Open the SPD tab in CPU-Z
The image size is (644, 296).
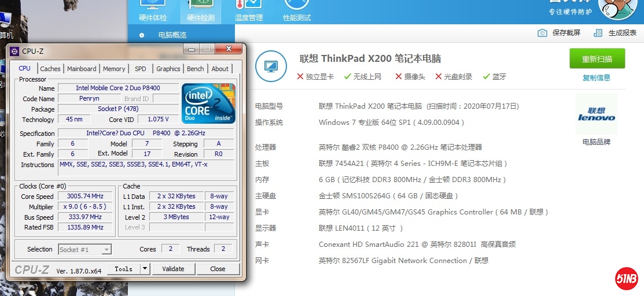click(x=141, y=69)
